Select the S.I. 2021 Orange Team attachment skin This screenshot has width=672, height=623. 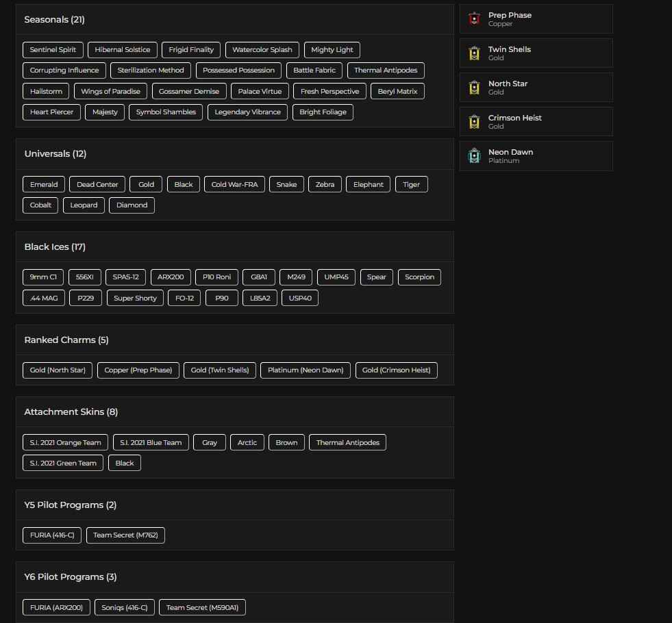[64, 442]
